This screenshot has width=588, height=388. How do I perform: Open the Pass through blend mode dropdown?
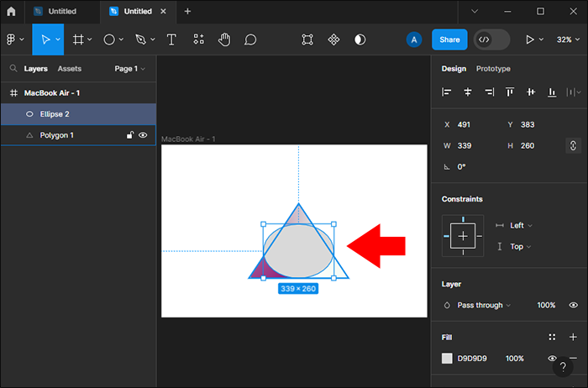(x=483, y=305)
